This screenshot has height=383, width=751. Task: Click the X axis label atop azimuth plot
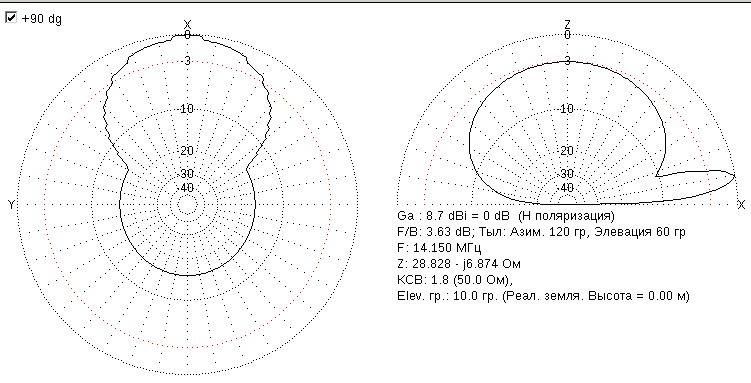[188, 24]
